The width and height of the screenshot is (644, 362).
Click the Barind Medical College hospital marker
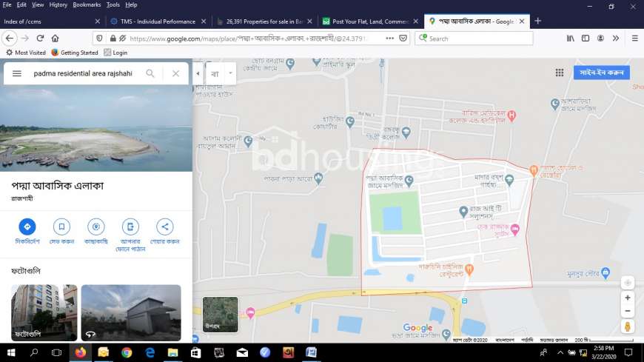tap(511, 115)
